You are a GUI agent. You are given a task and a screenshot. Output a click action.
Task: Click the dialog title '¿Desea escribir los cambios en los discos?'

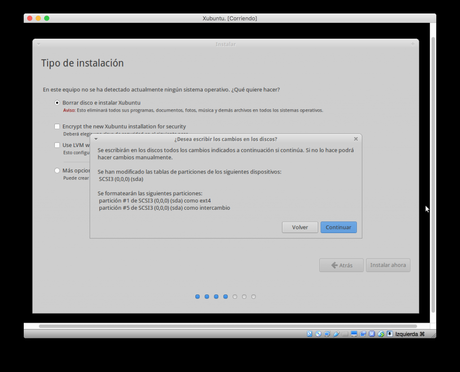[226, 139]
